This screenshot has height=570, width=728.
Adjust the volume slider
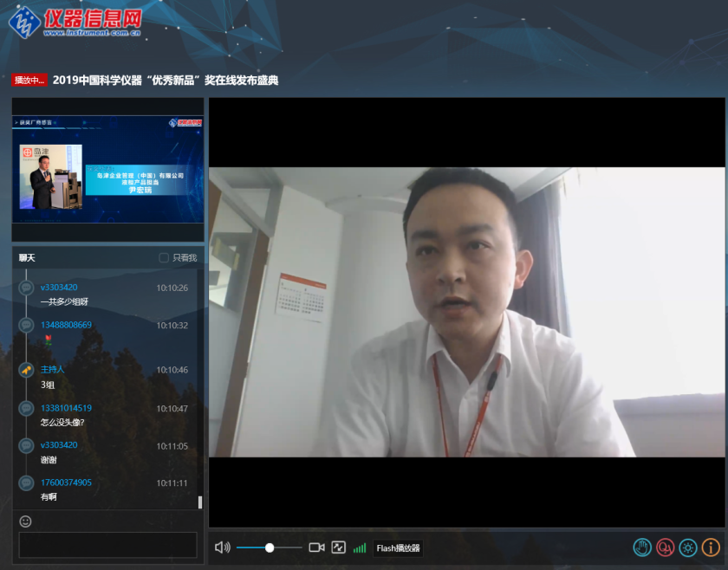[270, 547]
